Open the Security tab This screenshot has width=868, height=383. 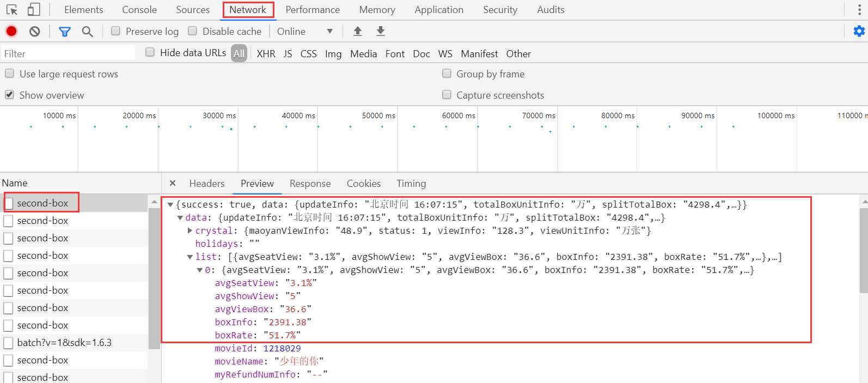(500, 10)
